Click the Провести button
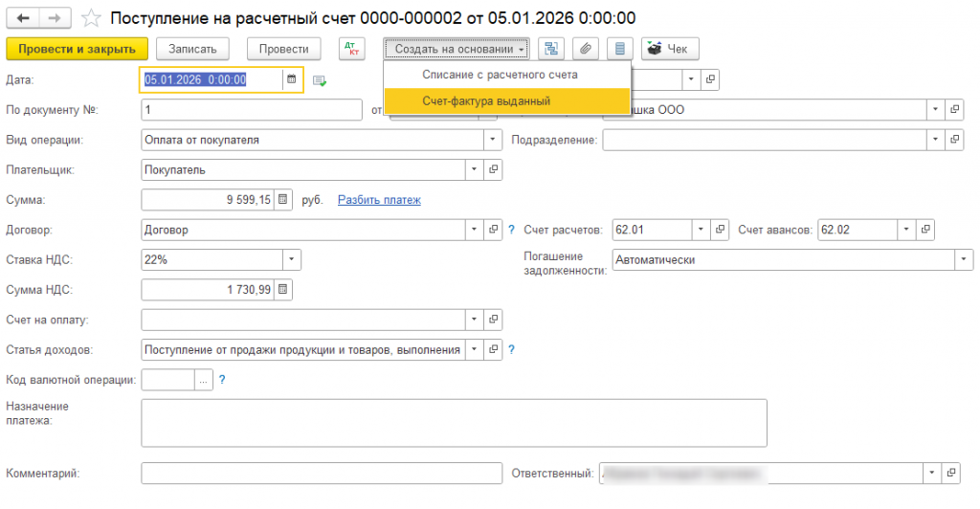This screenshot has width=980, height=509. pyautogui.click(x=283, y=49)
